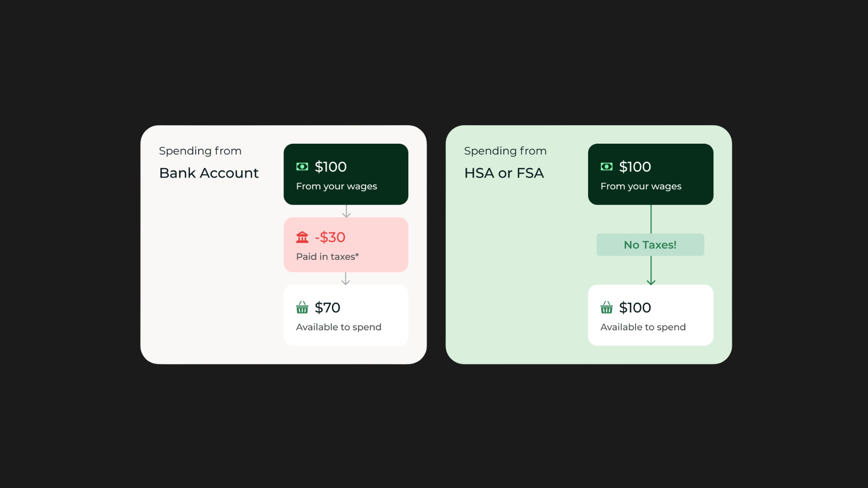
Task: Select the Bank Account heading
Action: point(209,173)
